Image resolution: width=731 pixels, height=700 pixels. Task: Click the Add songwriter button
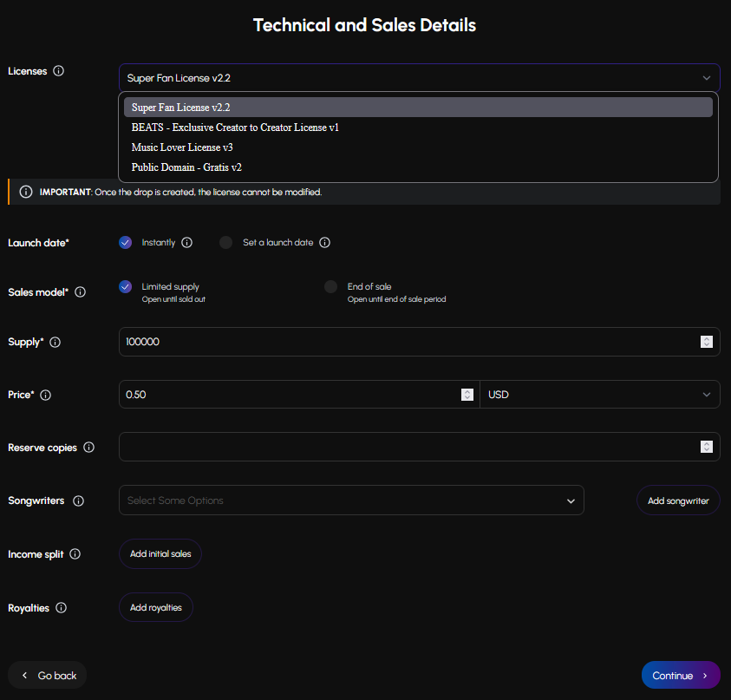click(x=678, y=500)
